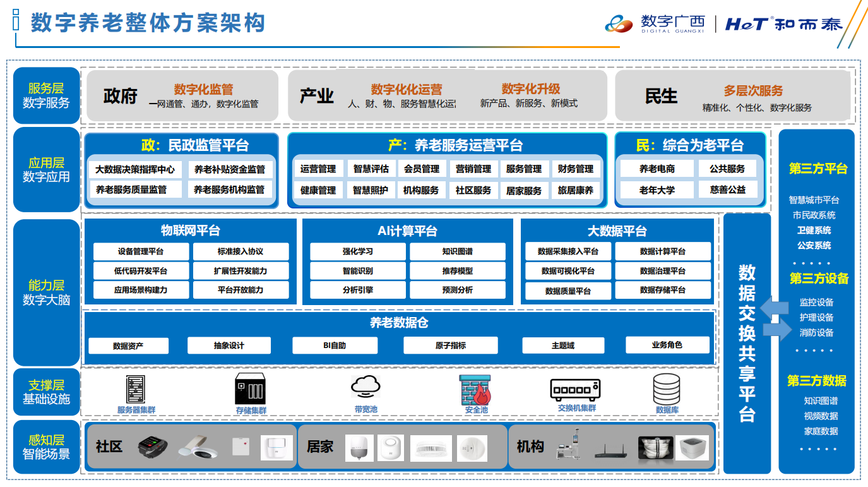Click the 数据交换共享平台 vertical panel

[747, 343]
